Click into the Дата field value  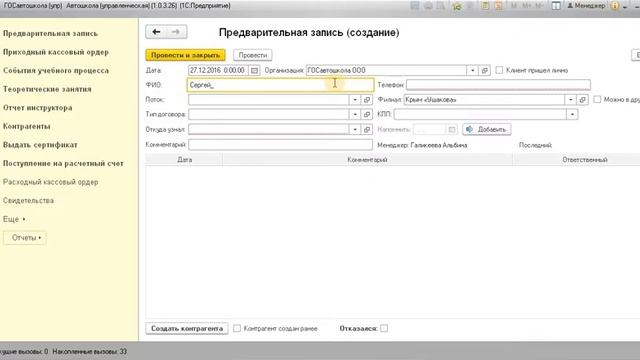coord(219,71)
